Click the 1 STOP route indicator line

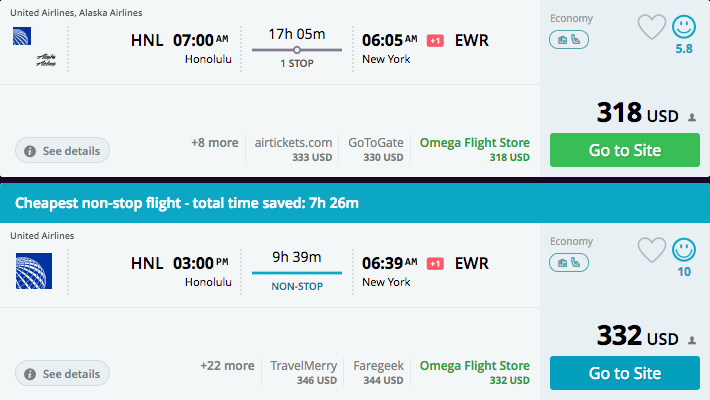297,50
